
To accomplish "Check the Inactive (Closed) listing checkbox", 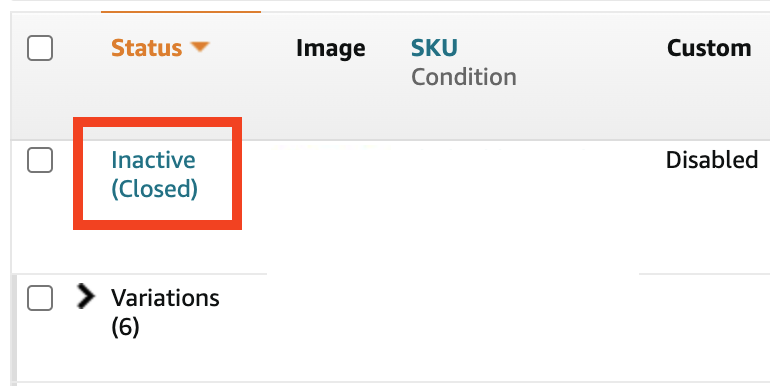I will [x=40, y=160].
